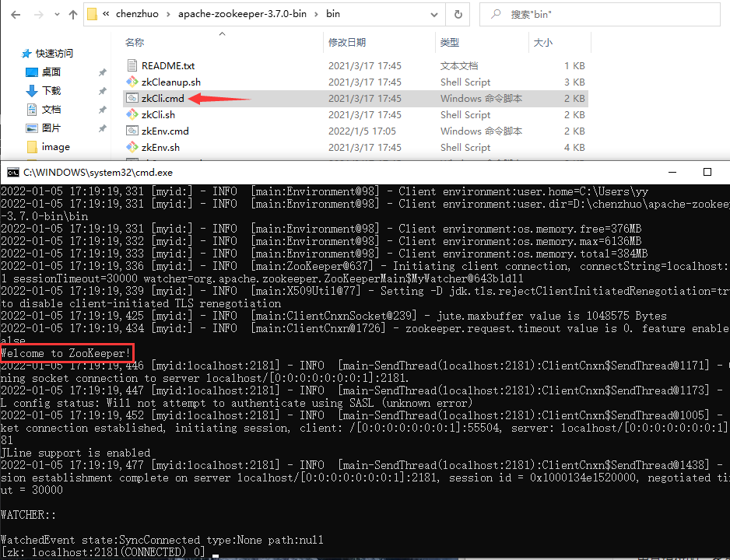Image resolution: width=730 pixels, height=560 pixels.
Task: Go up one folder level
Action: (72, 15)
